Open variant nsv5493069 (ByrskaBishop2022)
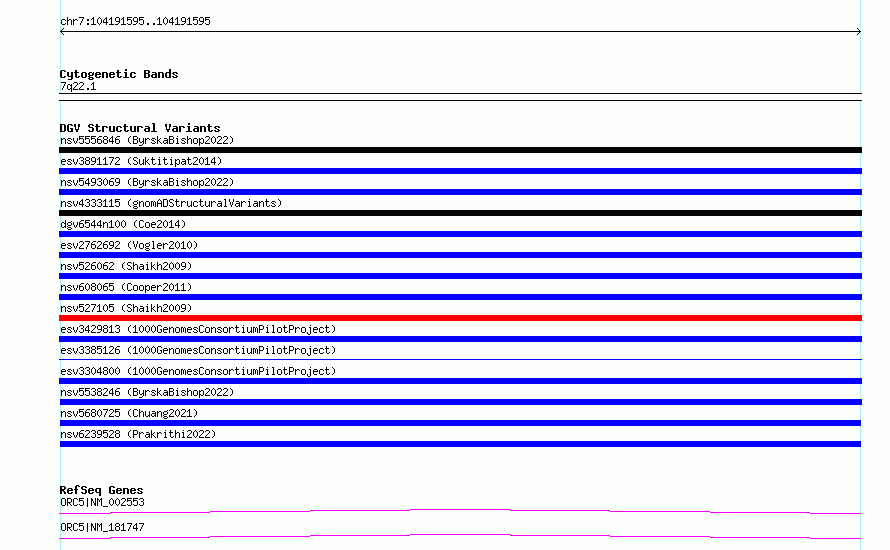 coord(147,182)
